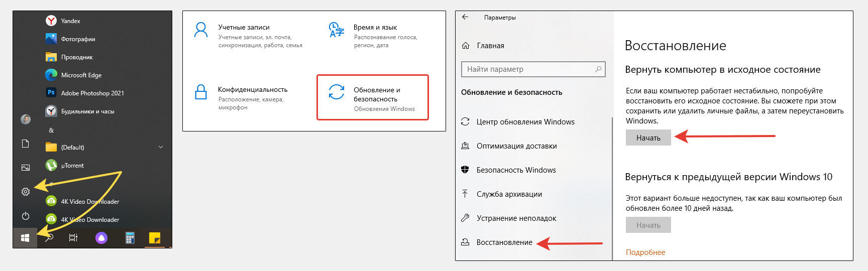Launch Yandex browser from Start menu
The width and height of the screenshot is (868, 271).
pos(70,21)
